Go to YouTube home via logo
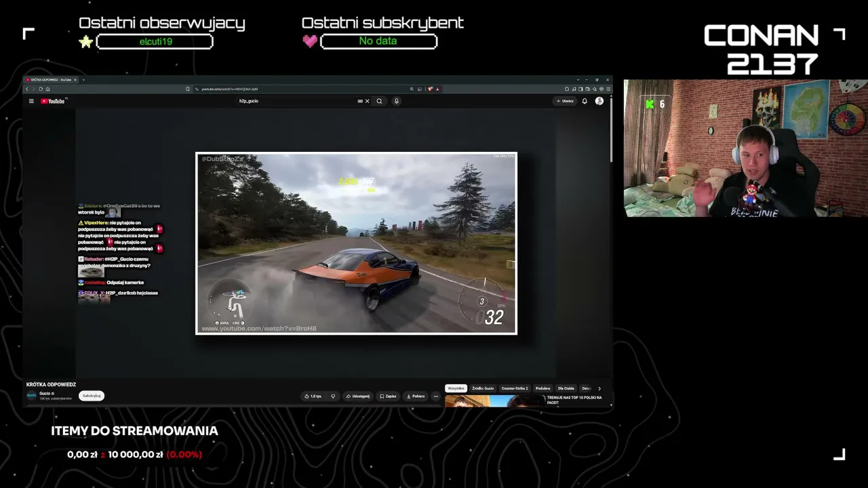This screenshot has height=488, width=868. click(53, 101)
